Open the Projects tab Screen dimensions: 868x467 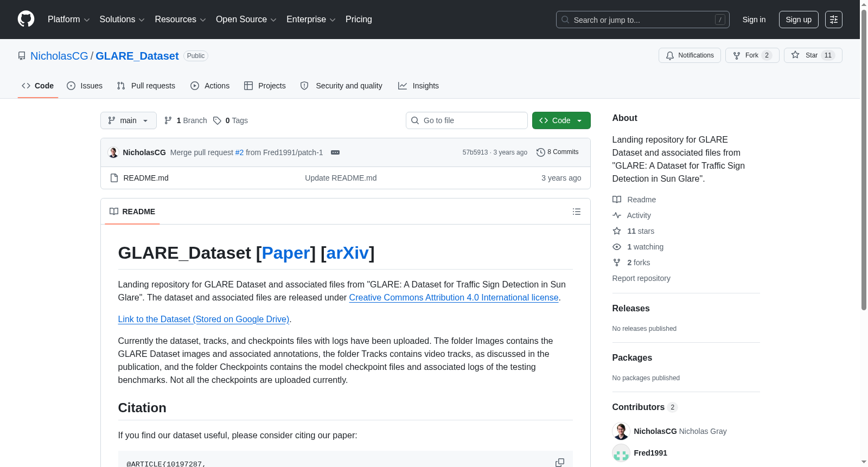coord(265,86)
